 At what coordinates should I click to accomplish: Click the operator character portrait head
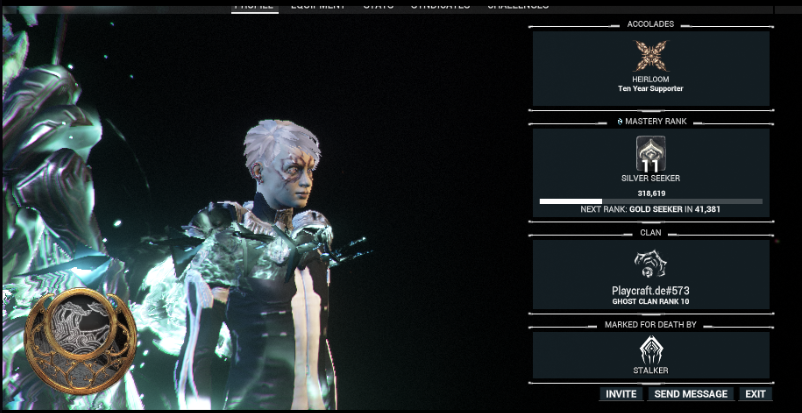point(280,163)
